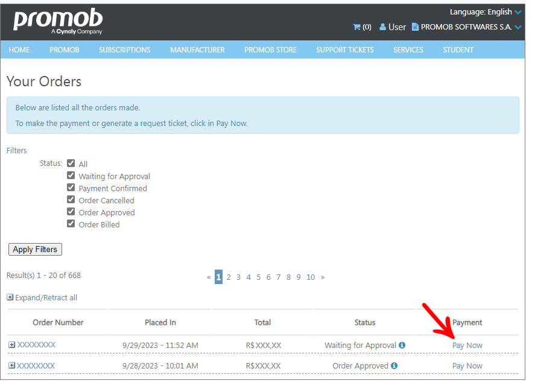The height and width of the screenshot is (392, 535).
Task: Click the Placed In column header
Action: (x=160, y=323)
